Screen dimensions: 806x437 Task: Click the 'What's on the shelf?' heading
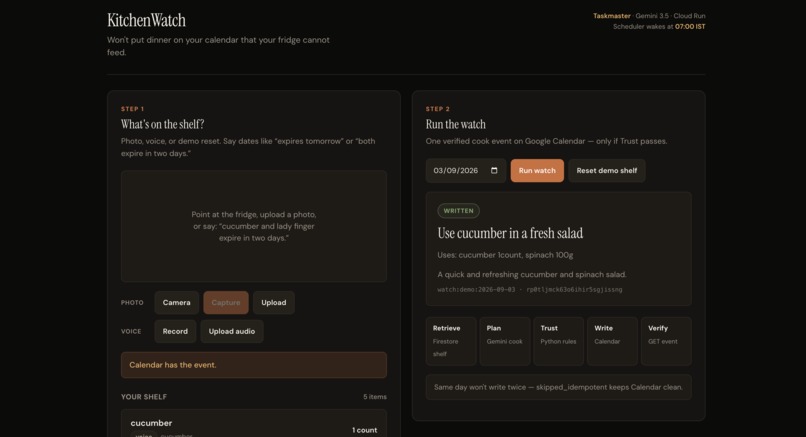tap(162, 124)
